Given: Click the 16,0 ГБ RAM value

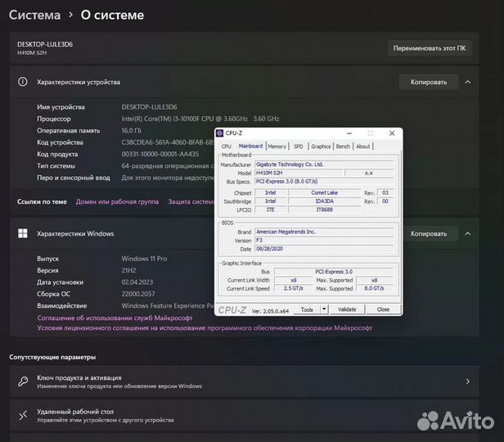Looking at the screenshot, I should click(x=132, y=130).
